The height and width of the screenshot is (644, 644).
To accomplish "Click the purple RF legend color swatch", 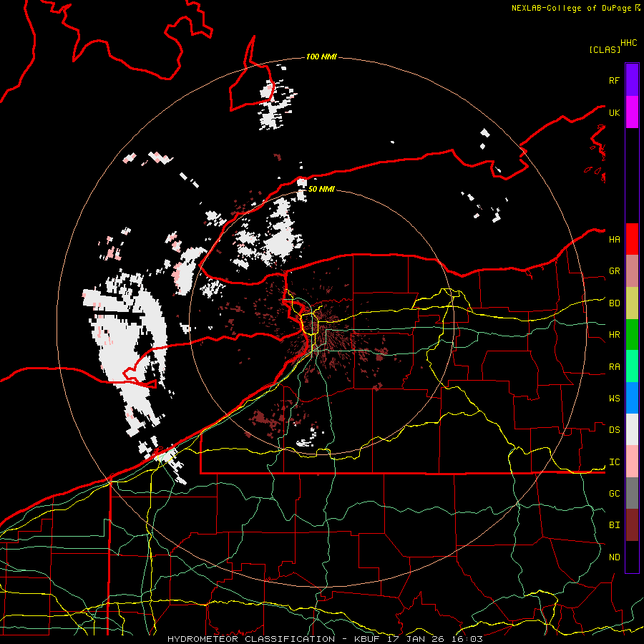I will (x=632, y=80).
